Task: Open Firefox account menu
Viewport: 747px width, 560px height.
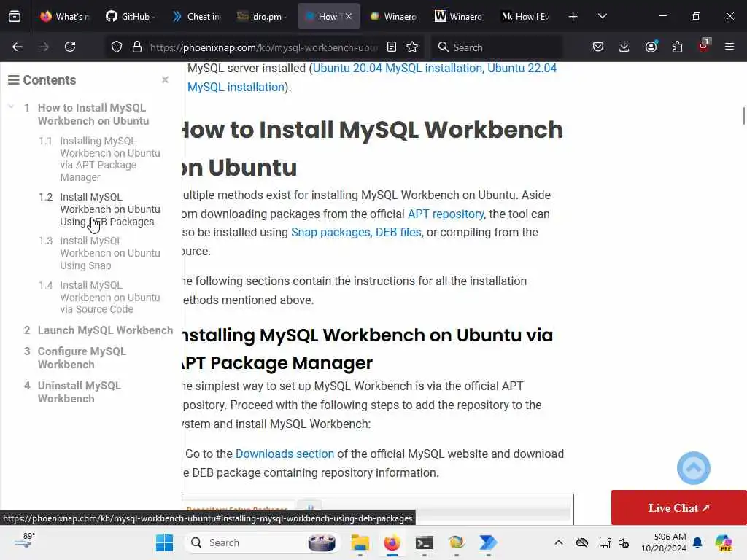Action: (651, 47)
